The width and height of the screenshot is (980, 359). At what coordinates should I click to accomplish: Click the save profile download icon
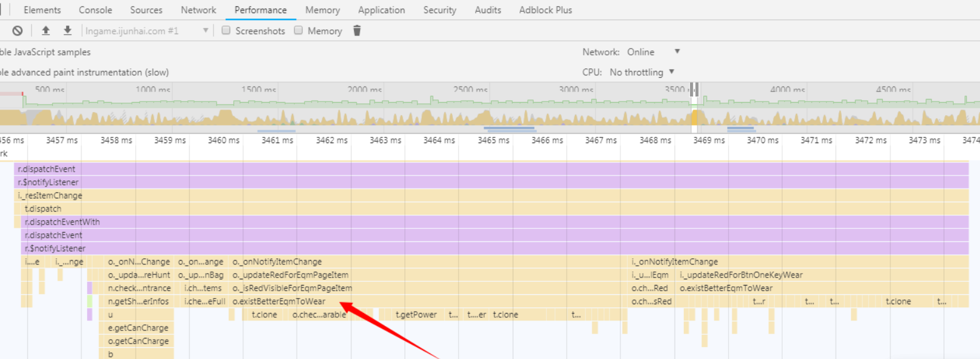click(67, 30)
